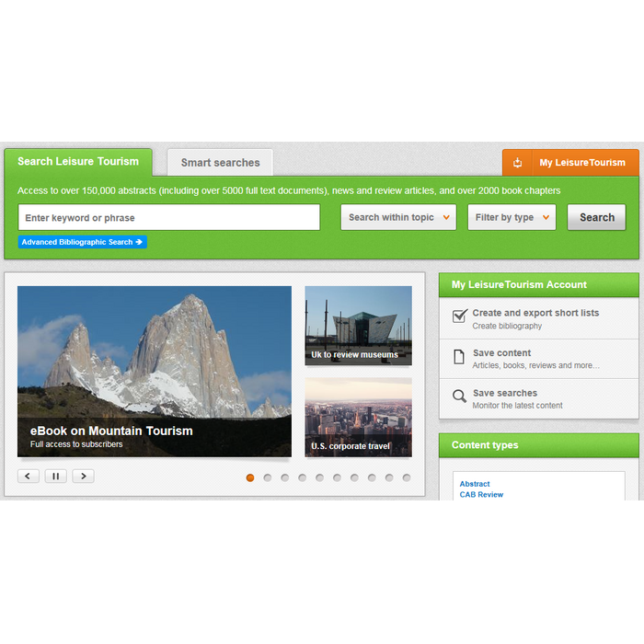Viewport: 644px width, 644px height.
Task: Click the document icon next to Save content
Action: (459, 357)
